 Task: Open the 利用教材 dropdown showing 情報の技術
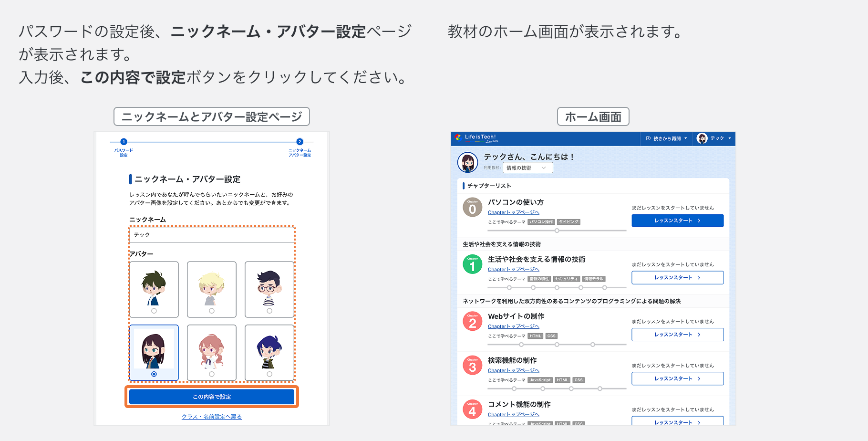pos(527,168)
